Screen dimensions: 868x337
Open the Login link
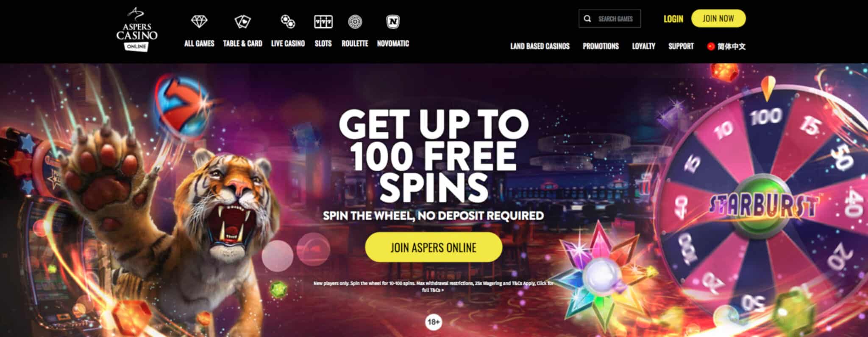(x=673, y=19)
